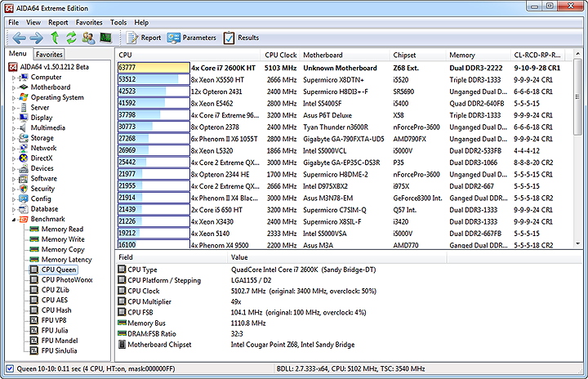Expand the Multimedia tree node
Viewport: 588px width, 379px height.
tap(14, 128)
